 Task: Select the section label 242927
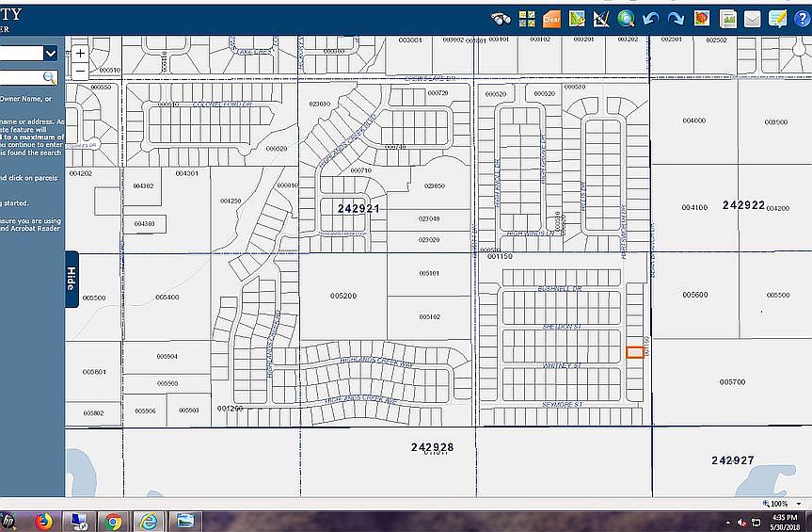tap(733, 460)
